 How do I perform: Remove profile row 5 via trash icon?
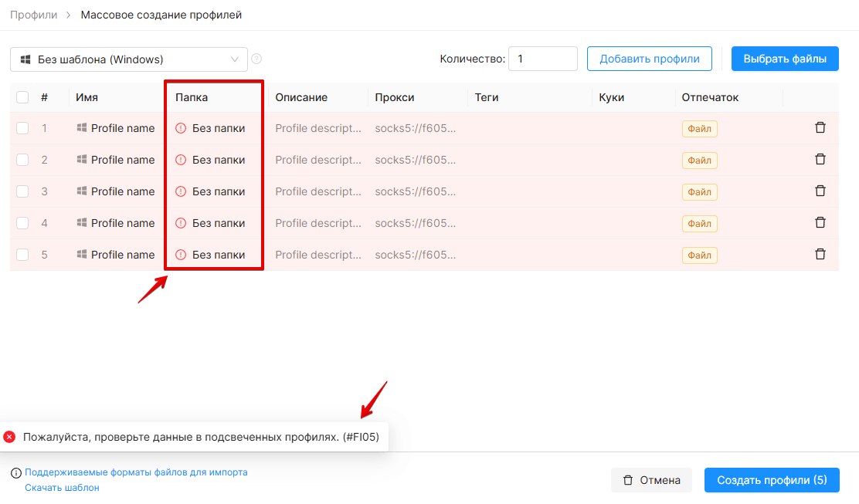[820, 255]
